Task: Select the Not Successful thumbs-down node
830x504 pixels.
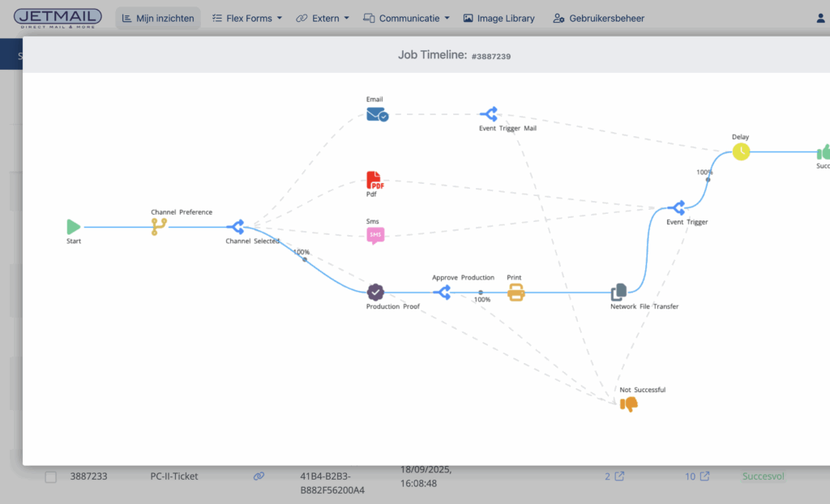Action: pos(628,404)
